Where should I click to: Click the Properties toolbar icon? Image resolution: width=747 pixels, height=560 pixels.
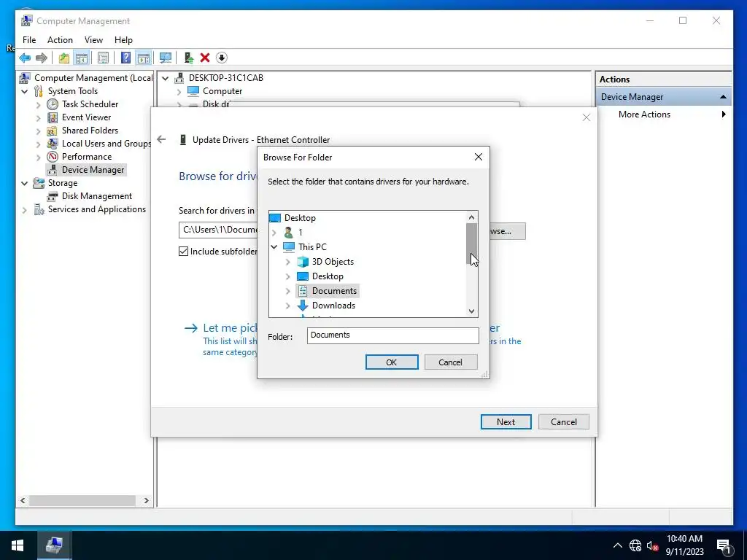click(x=103, y=58)
